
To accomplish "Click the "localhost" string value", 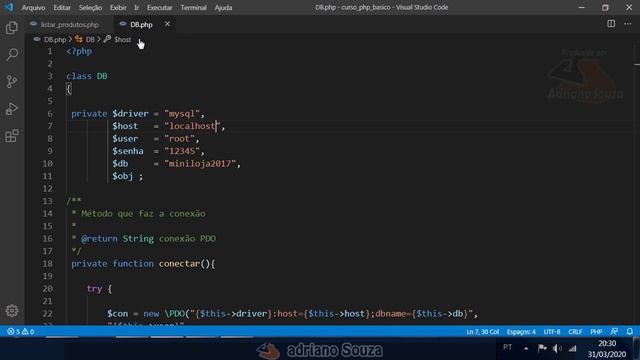I will (x=192, y=126).
